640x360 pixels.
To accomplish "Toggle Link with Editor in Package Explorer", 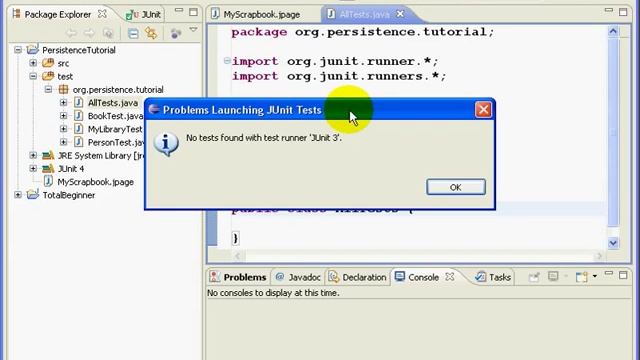I will [151, 33].
